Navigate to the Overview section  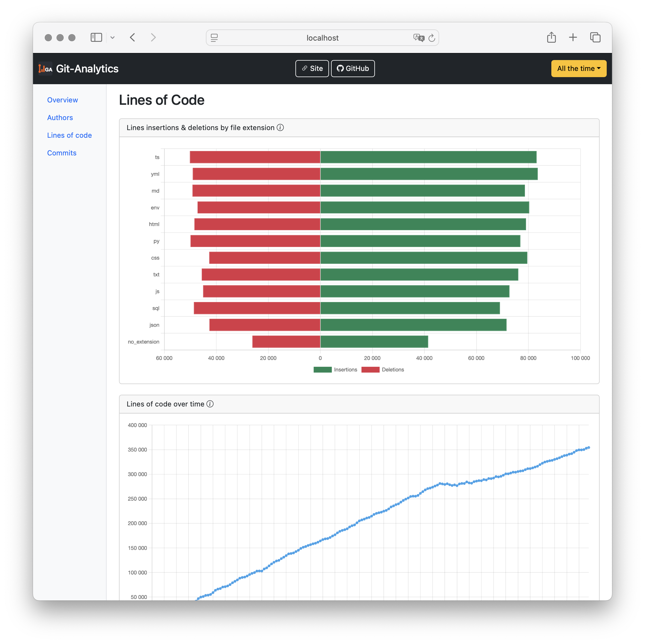(x=62, y=100)
